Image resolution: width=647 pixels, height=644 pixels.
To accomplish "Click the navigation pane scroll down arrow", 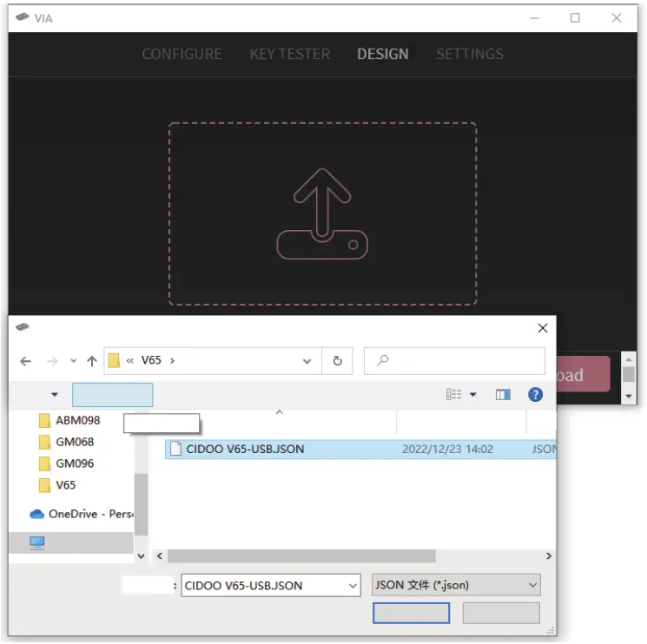I will [141, 556].
